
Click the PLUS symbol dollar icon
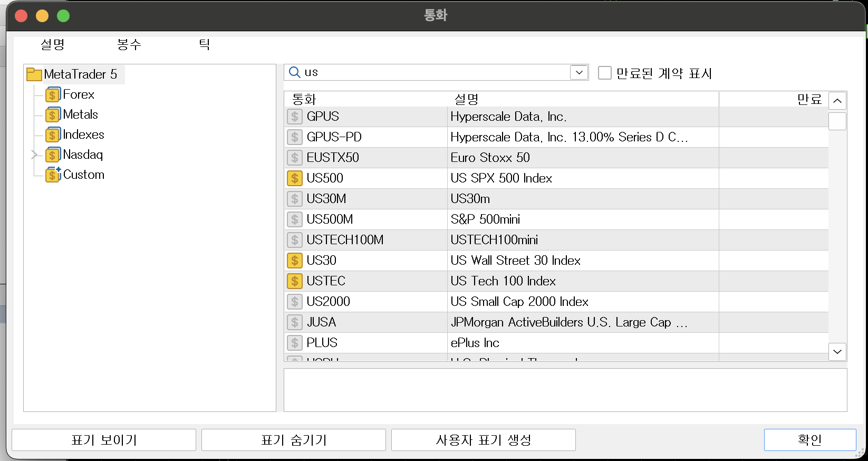pos(295,343)
